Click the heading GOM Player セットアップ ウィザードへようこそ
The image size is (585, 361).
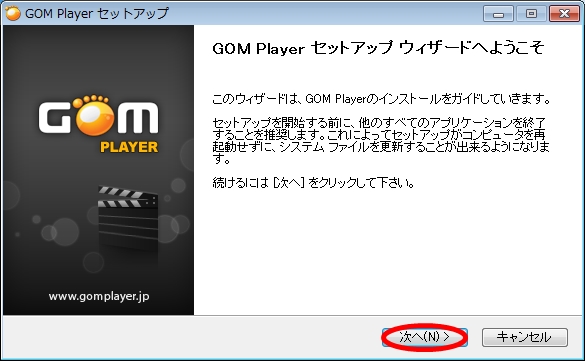click(x=378, y=48)
